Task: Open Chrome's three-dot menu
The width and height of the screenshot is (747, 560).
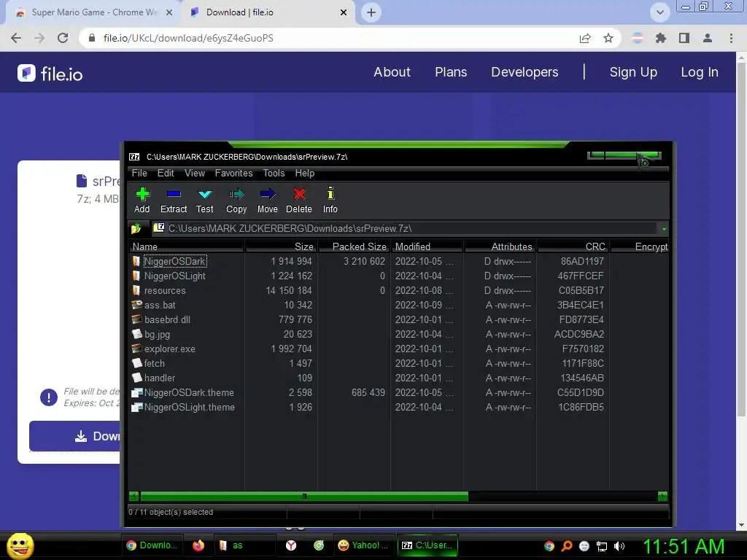Action: point(731,38)
